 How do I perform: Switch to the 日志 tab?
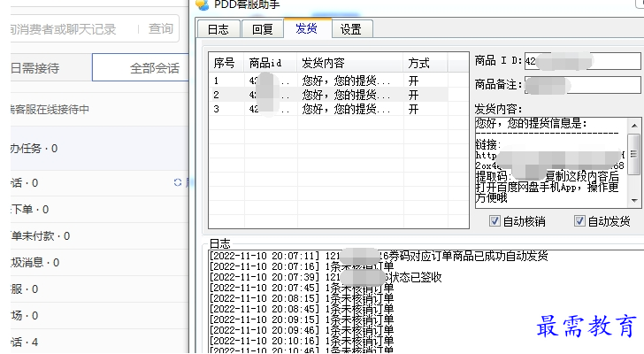click(218, 29)
